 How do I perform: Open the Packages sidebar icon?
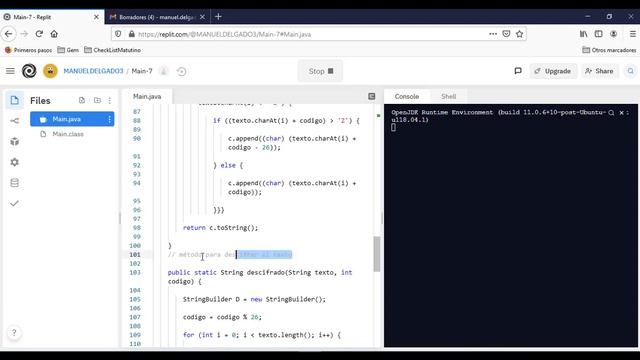14,142
